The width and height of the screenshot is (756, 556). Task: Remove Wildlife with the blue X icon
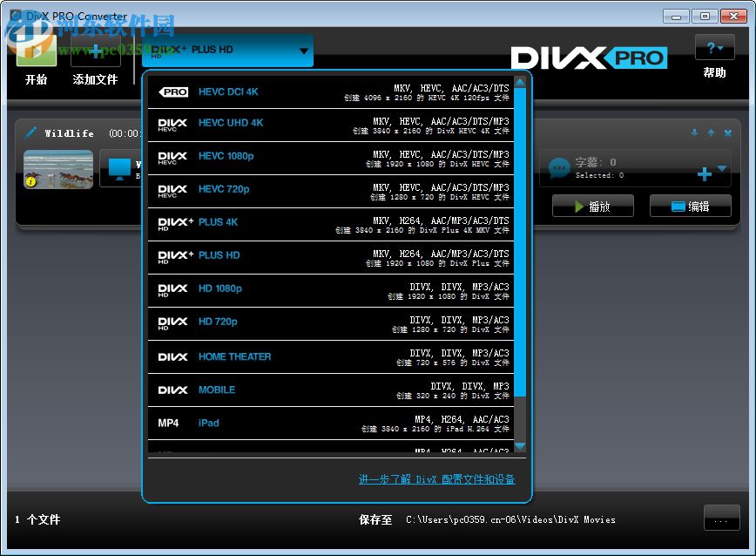(x=729, y=133)
